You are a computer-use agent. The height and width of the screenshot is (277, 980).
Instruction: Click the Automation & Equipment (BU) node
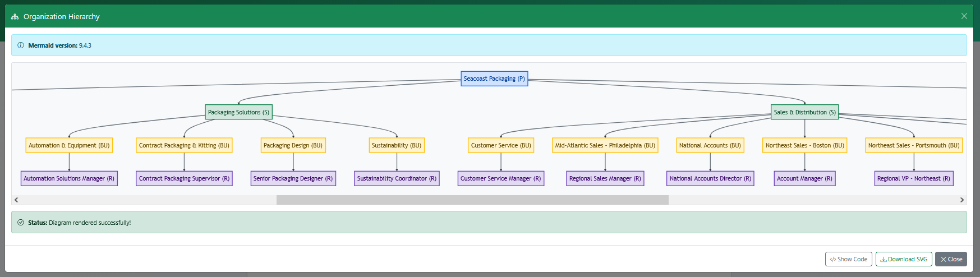69,145
